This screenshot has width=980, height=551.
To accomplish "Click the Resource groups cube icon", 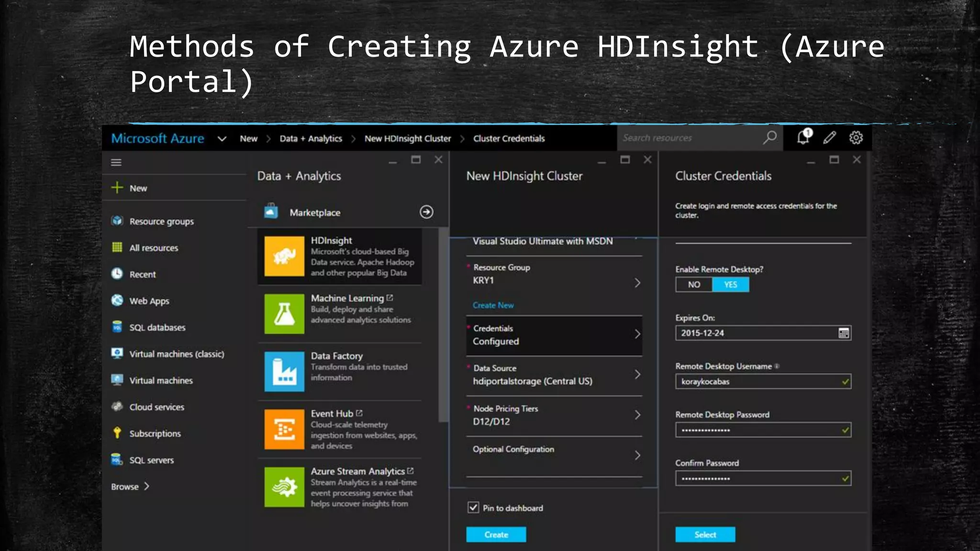I will 117,220.
